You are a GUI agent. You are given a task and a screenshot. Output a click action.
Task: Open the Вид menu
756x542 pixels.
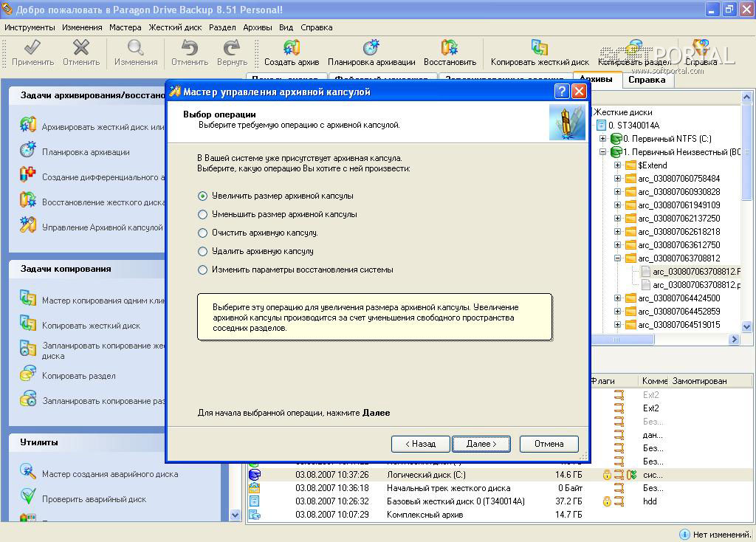click(x=286, y=27)
